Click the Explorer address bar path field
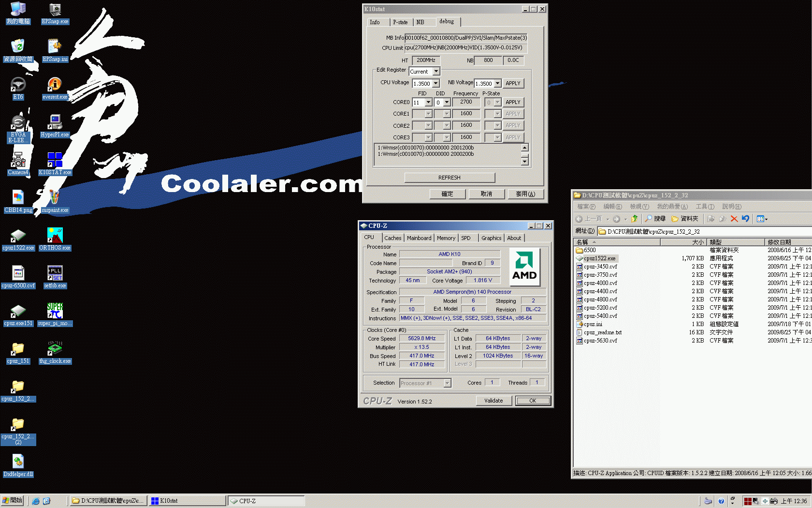 [705, 232]
